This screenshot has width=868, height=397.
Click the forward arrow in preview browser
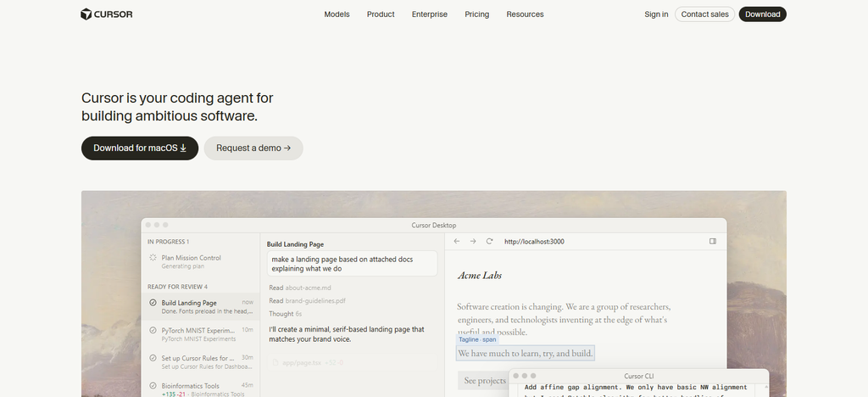pos(473,242)
